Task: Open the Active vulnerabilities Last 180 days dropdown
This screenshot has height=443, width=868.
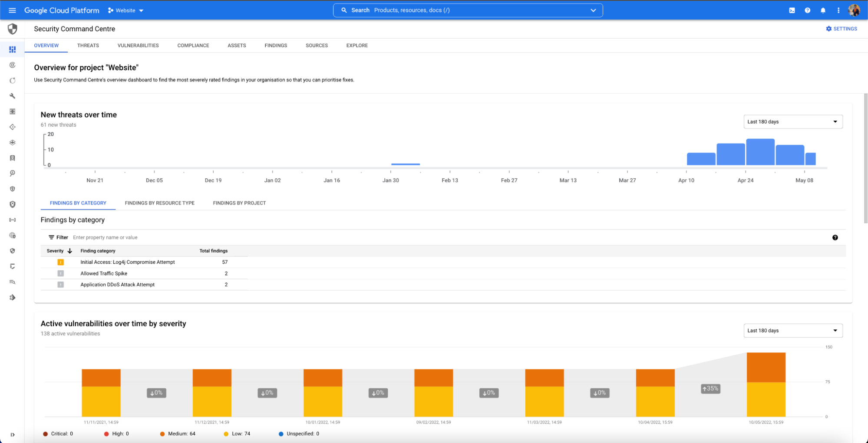Action: pos(793,331)
